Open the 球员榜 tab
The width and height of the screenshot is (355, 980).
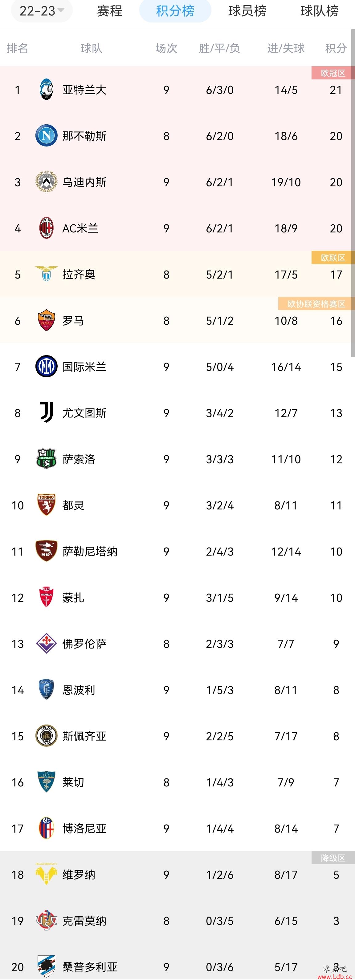click(x=247, y=11)
